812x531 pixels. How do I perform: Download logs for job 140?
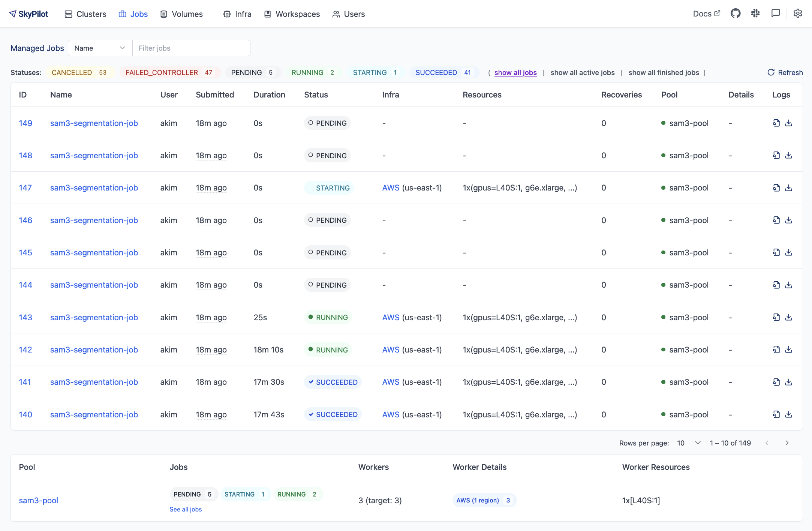pyautogui.click(x=789, y=414)
